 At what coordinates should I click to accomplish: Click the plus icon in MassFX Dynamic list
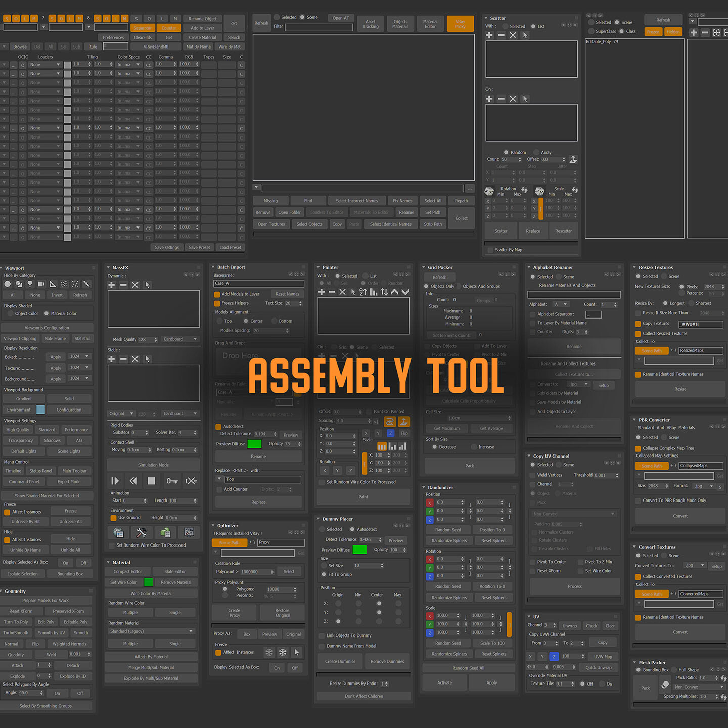point(111,285)
